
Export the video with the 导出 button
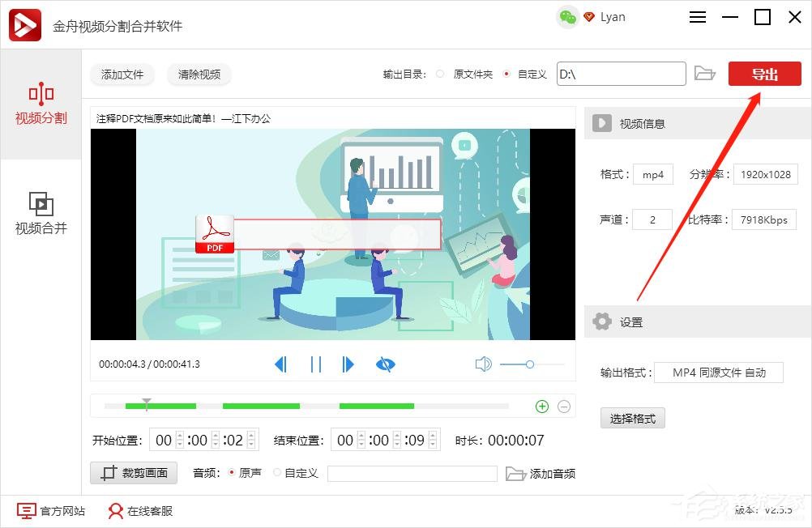pyautogui.click(x=763, y=73)
